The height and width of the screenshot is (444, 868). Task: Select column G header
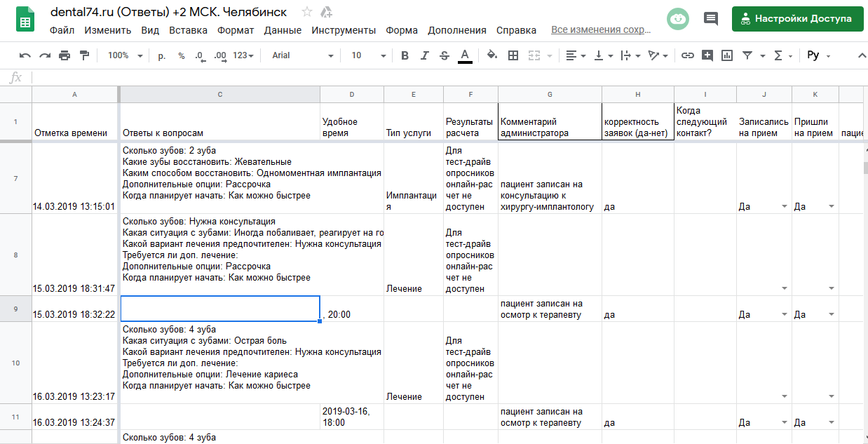point(550,94)
